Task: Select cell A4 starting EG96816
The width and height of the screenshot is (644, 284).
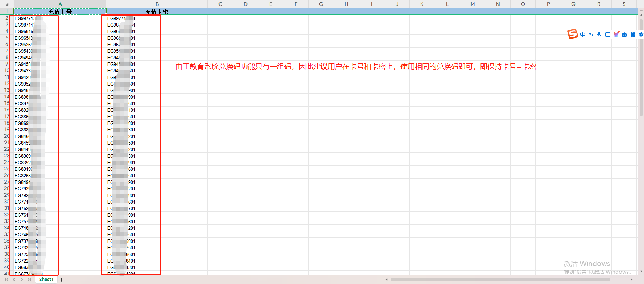Action: 60,31
